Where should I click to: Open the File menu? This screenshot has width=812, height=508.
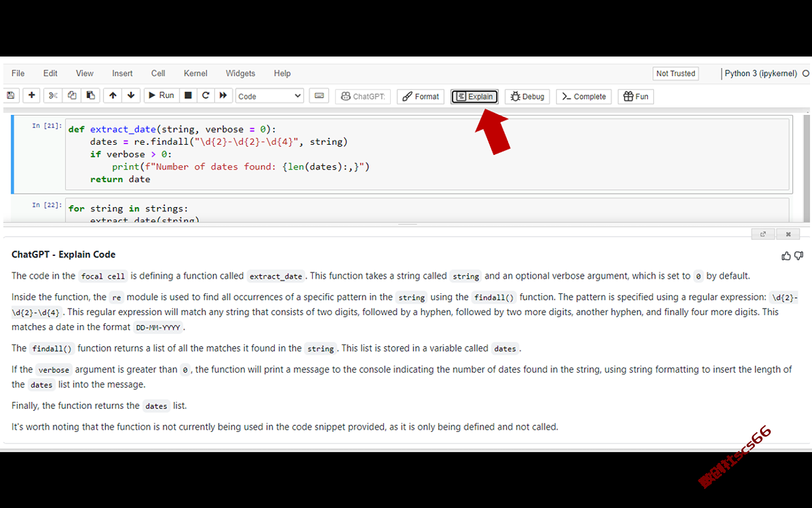[x=18, y=74]
